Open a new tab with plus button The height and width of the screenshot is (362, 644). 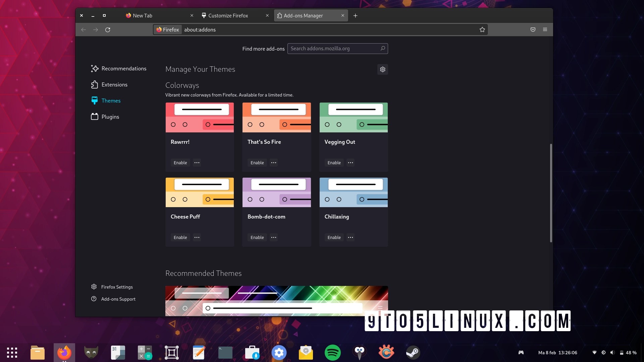pyautogui.click(x=355, y=15)
